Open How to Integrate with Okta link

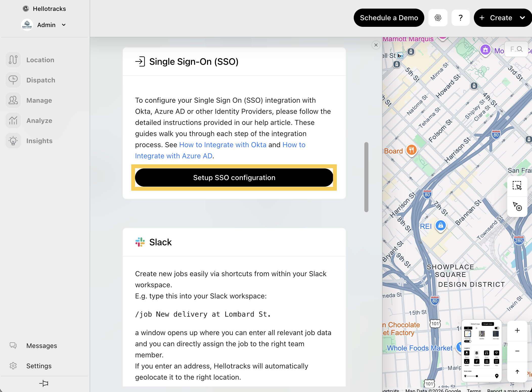(x=223, y=145)
